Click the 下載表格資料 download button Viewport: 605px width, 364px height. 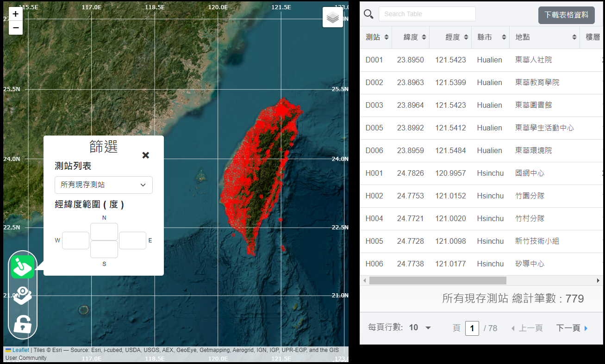(x=566, y=15)
